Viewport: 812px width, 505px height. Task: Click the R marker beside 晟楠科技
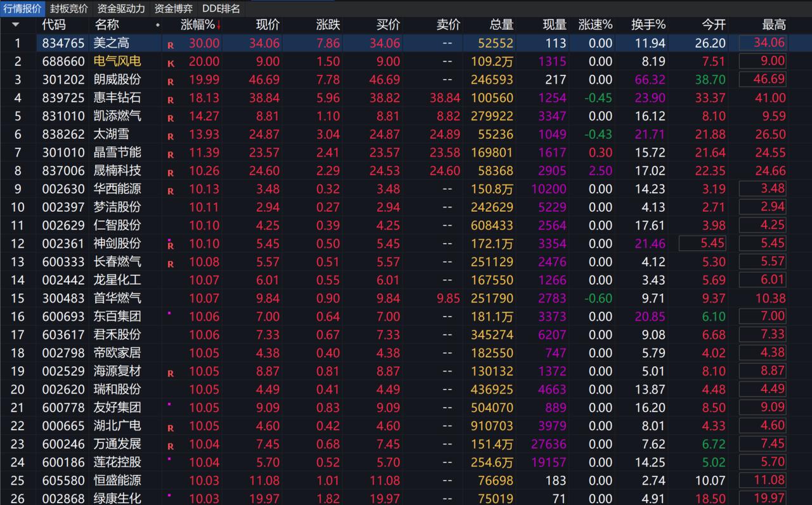click(x=170, y=173)
